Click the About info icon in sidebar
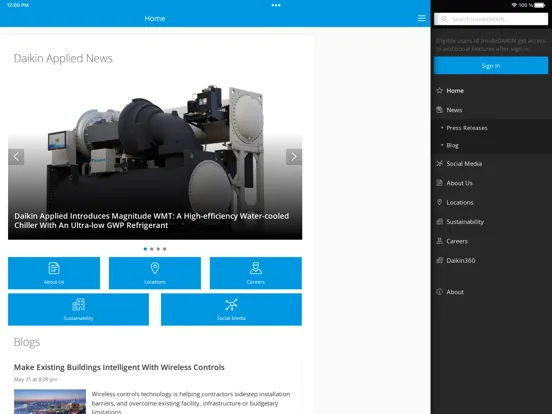The width and height of the screenshot is (552, 414). 439,291
